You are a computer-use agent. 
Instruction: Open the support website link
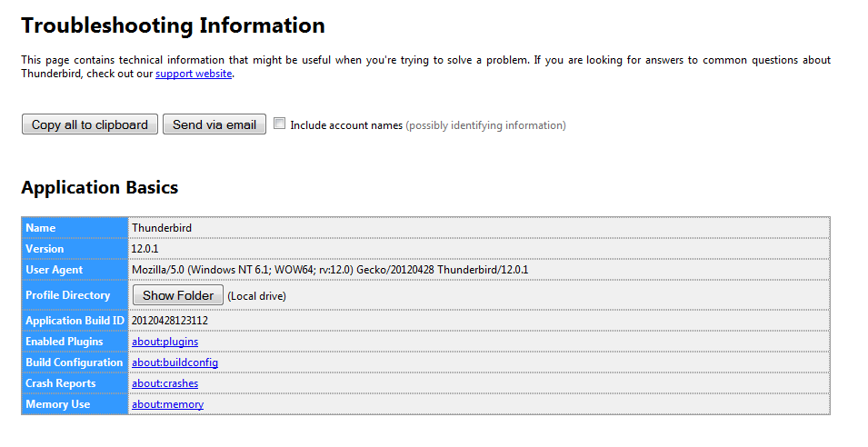(194, 74)
